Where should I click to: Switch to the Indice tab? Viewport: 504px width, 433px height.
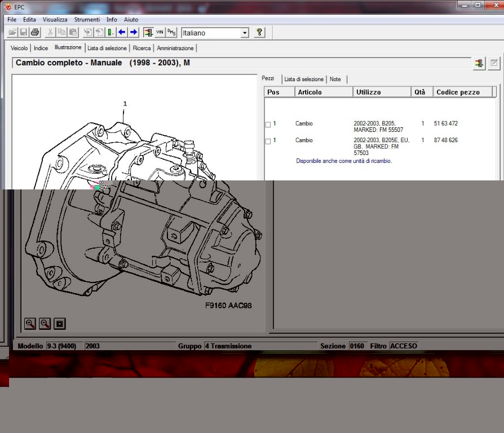coord(41,48)
